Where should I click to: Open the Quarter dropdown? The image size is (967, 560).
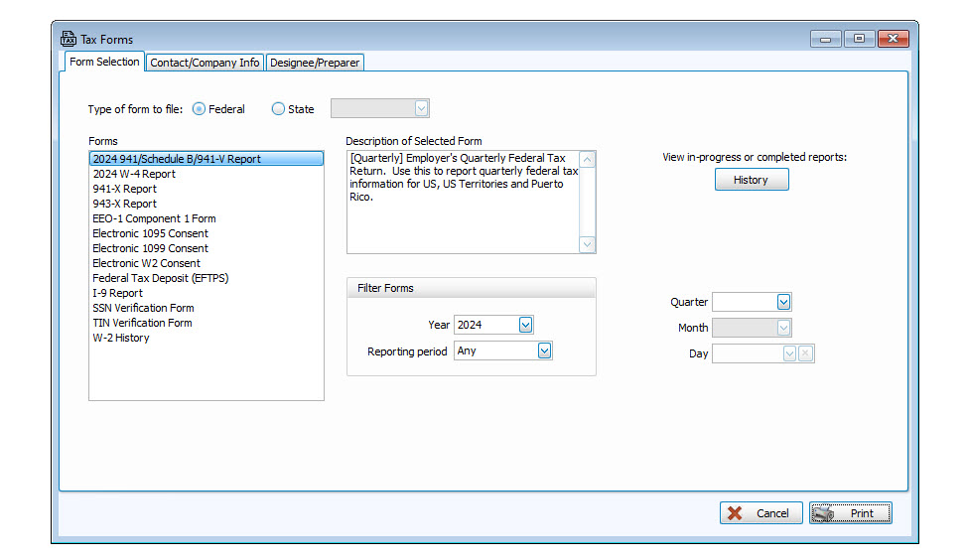(x=783, y=302)
